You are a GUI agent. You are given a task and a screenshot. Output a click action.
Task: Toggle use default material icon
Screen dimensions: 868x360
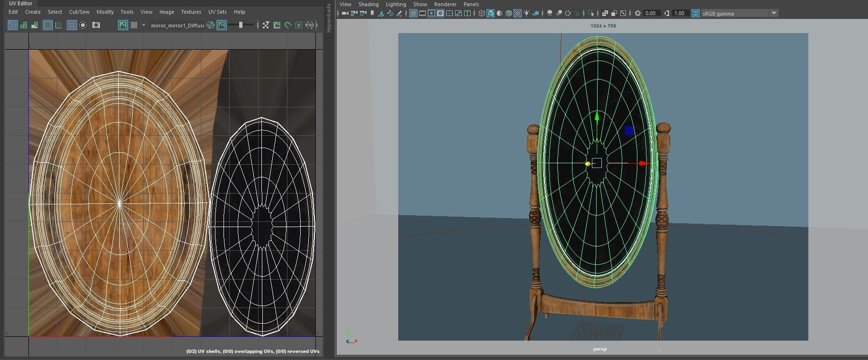pyautogui.click(x=500, y=13)
